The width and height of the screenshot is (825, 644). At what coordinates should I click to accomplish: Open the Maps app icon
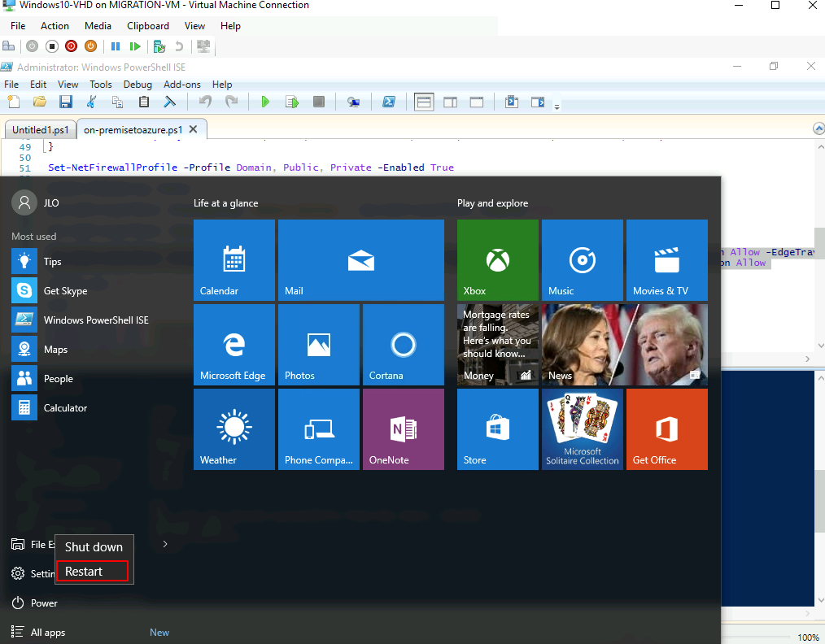pyautogui.click(x=24, y=349)
